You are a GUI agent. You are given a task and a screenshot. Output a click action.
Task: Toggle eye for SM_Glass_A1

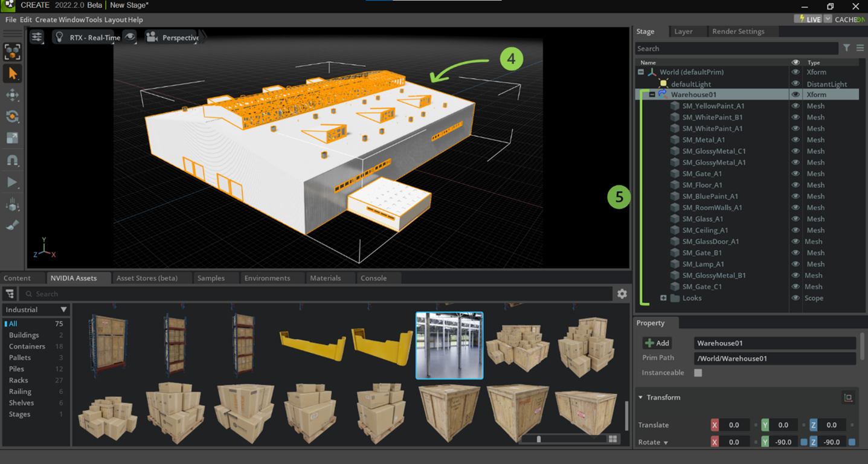click(796, 219)
